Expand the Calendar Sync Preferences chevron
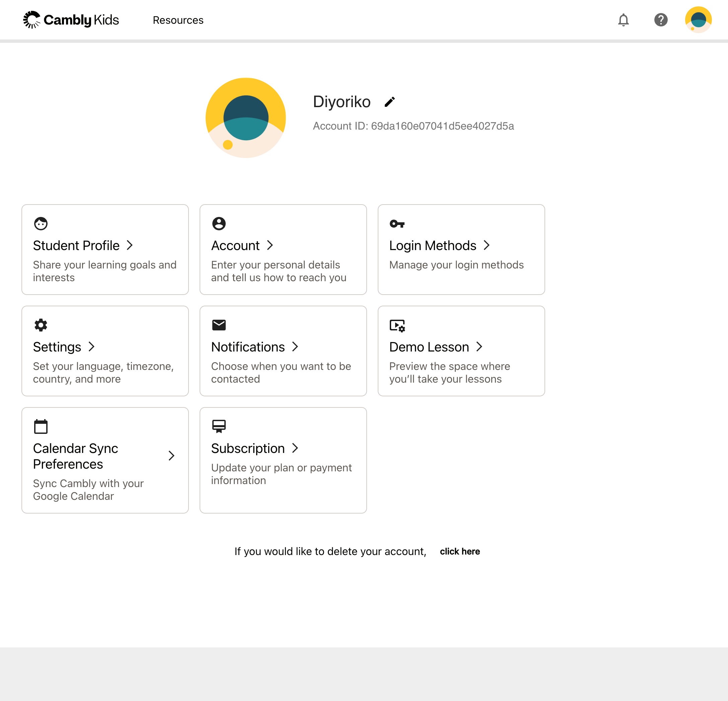The width and height of the screenshot is (728, 701). [x=171, y=456]
